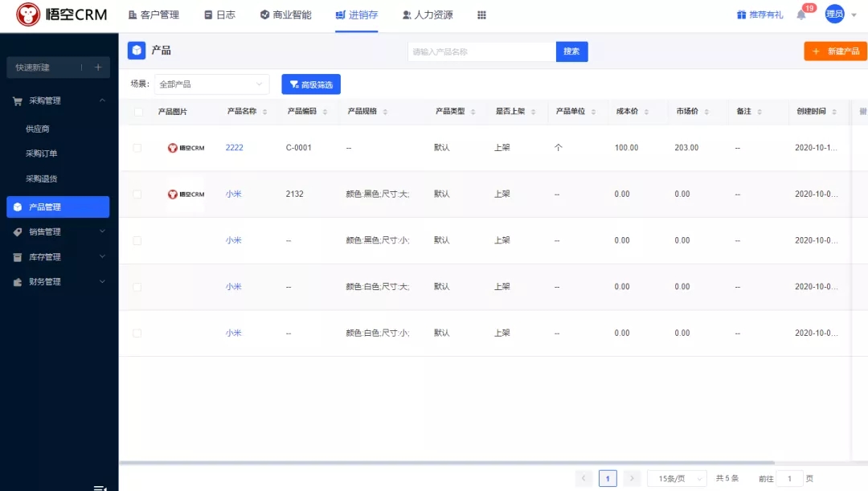
Task: Toggle the select-all checkbox in table header
Action: click(x=138, y=112)
